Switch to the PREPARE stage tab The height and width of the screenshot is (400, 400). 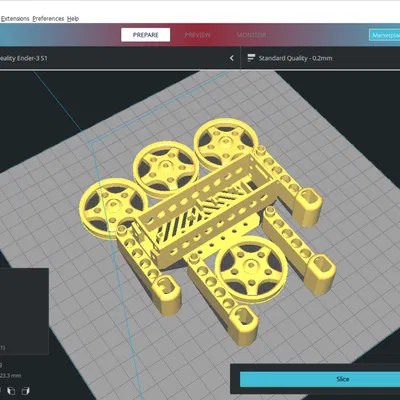(146, 35)
